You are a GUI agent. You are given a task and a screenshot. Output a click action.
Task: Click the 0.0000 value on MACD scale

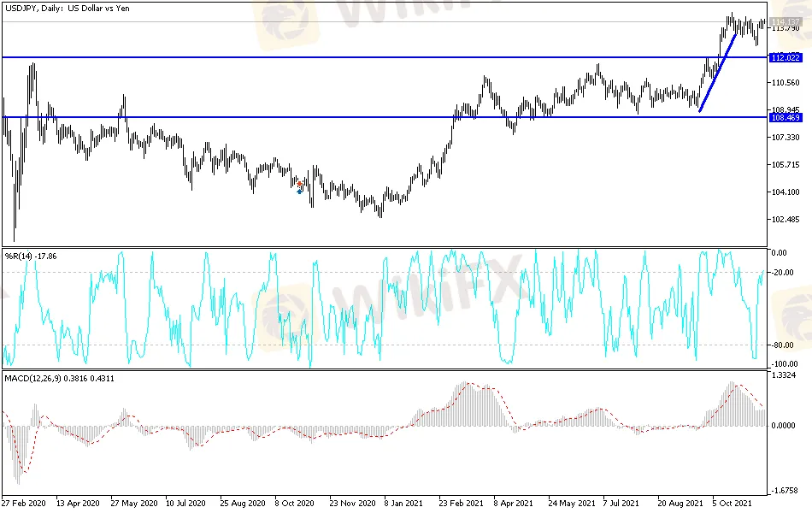tap(784, 426)
